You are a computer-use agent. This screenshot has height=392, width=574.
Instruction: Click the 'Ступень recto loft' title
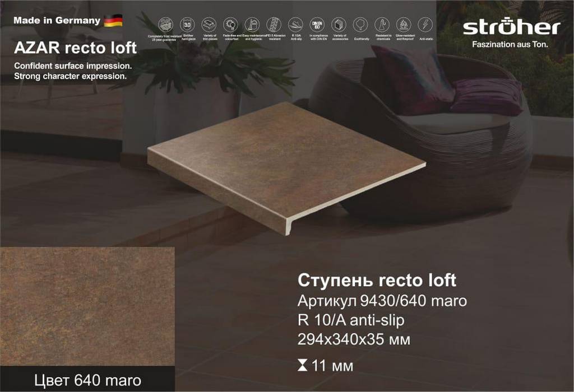tap(377, 281)
